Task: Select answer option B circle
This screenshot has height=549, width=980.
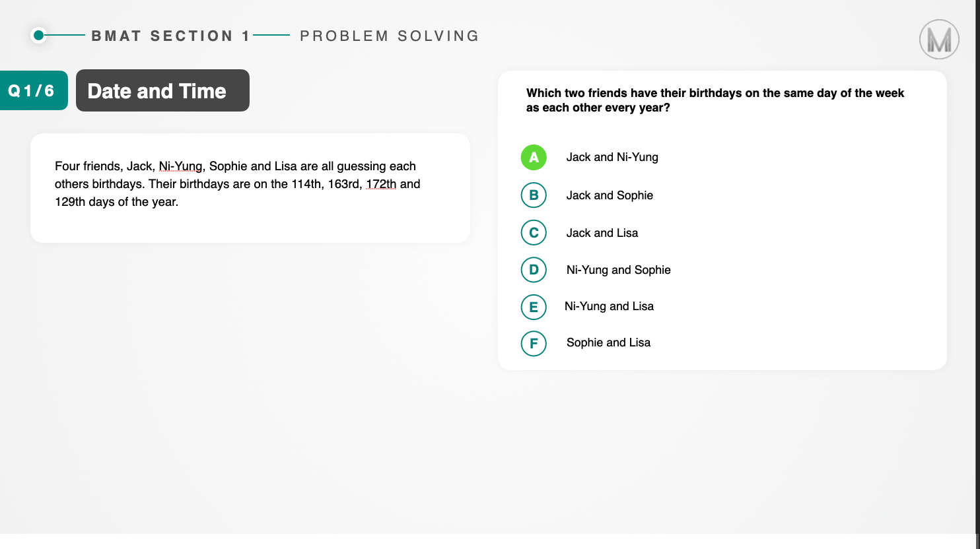Action: [534, 195]
